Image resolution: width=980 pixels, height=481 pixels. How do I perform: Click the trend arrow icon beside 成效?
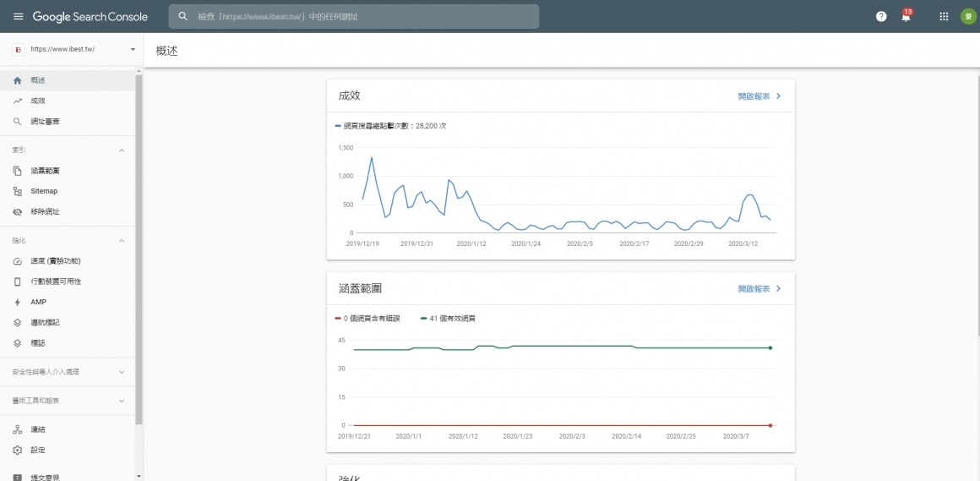coord(18,101)
